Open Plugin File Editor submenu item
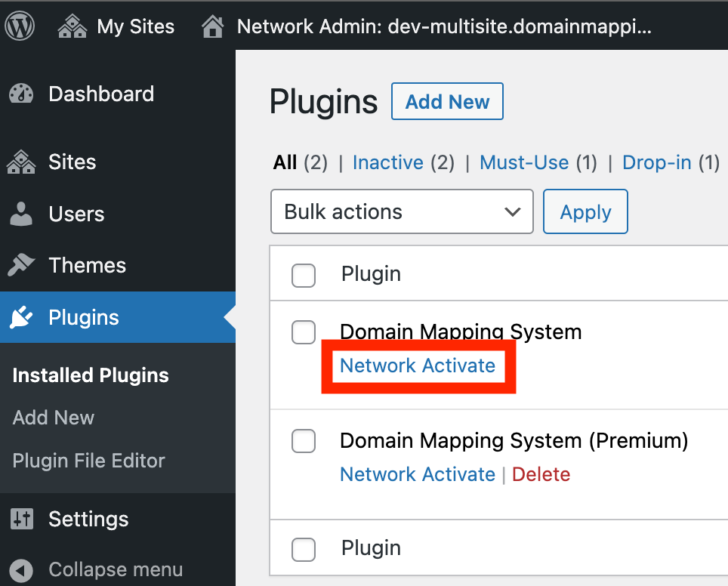Image resolution: width=728 pixels, height=586 pixels. (88, 461)
